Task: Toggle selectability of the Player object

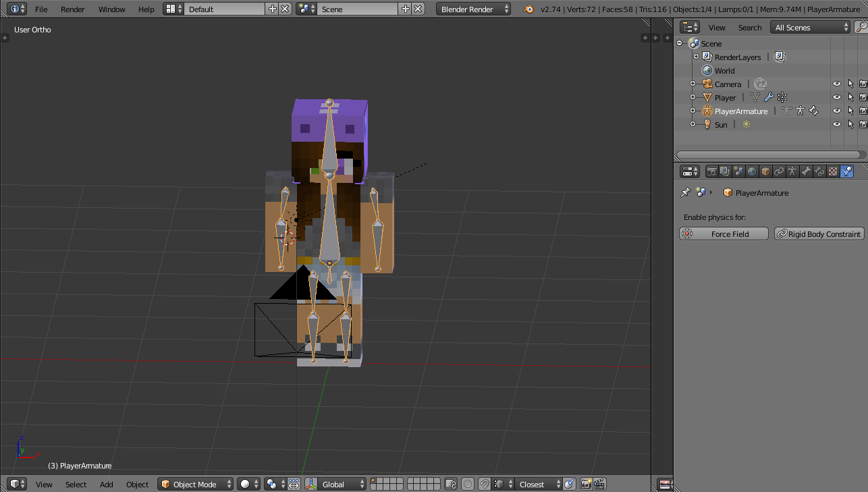Action: coord(850,97)
